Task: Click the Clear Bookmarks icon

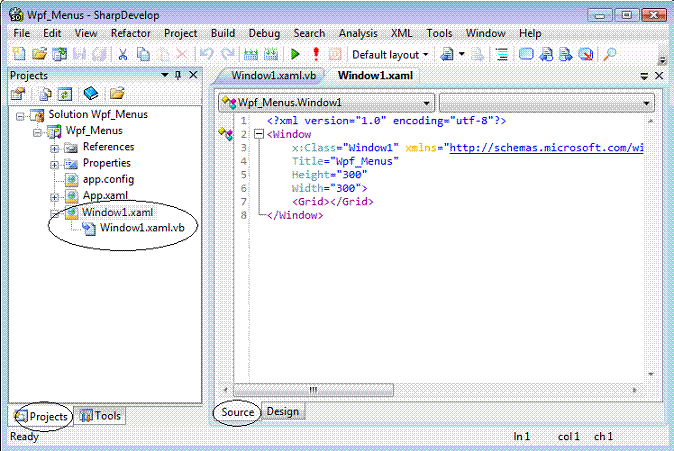Action: click(586, 54)
